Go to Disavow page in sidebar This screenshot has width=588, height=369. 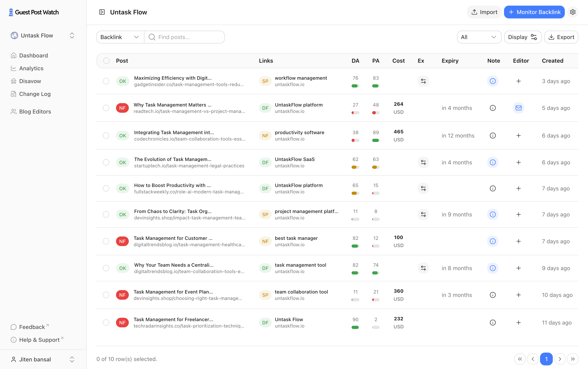30,81
